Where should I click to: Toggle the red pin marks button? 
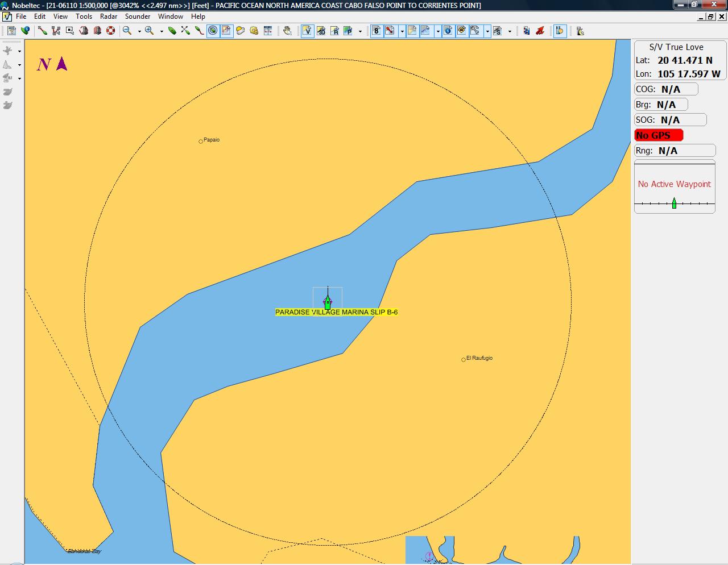pos(390,31)
